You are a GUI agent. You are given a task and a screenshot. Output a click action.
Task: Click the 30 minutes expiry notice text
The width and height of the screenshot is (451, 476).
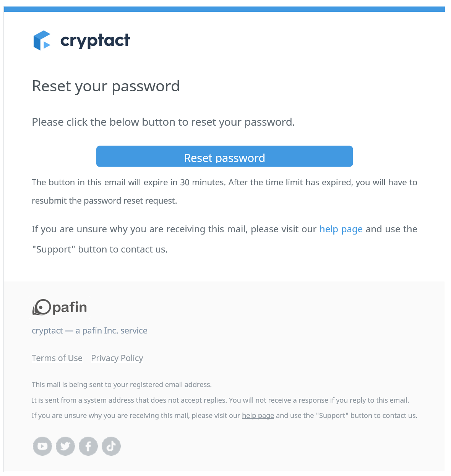(224, 191)
